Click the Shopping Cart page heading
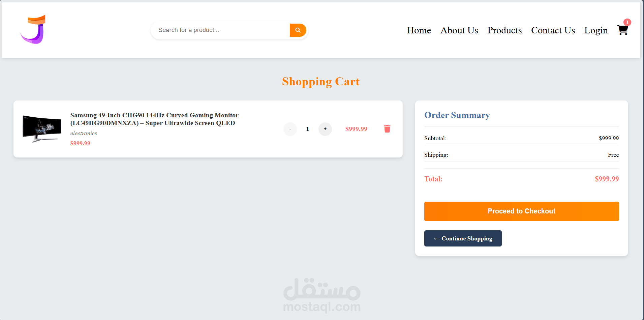The image size is (644, 320). point(321,82)
